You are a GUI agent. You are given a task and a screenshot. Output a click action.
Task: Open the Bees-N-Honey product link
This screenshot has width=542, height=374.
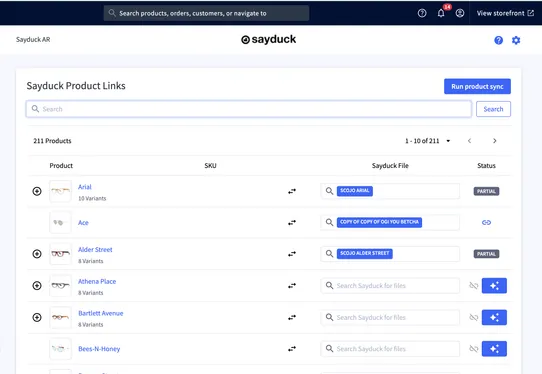click(x=99, y=349)
